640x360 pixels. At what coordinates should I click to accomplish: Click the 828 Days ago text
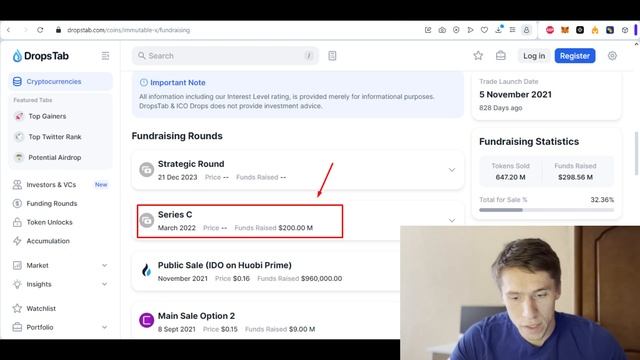pyautogui.click(x=500, y=108)
